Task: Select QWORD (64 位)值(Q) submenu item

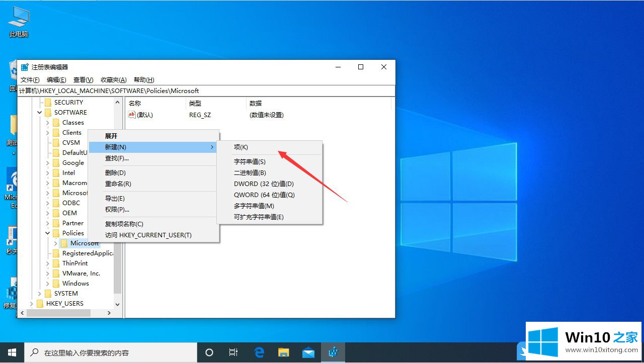Action: (270, 195)
